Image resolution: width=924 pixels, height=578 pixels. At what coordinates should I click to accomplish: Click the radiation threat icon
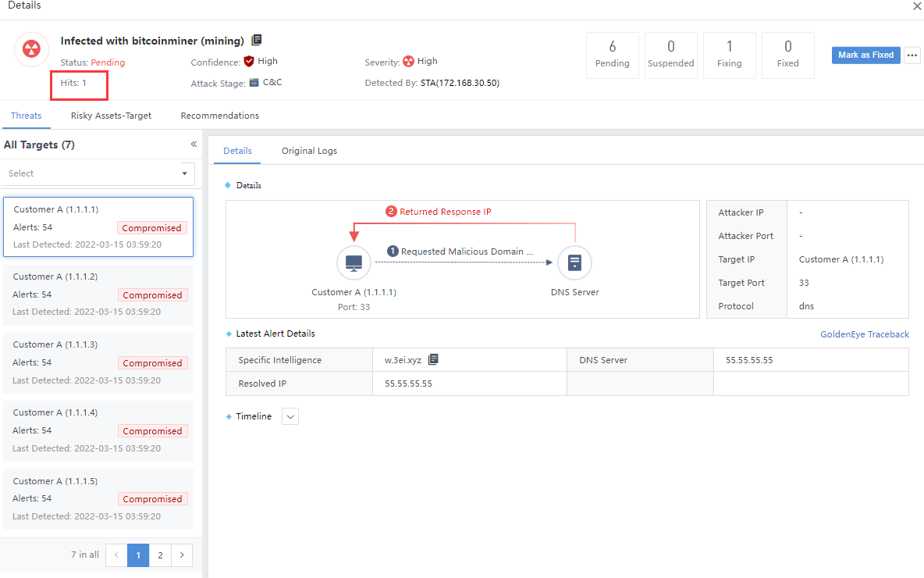click(x=32, y=50)
